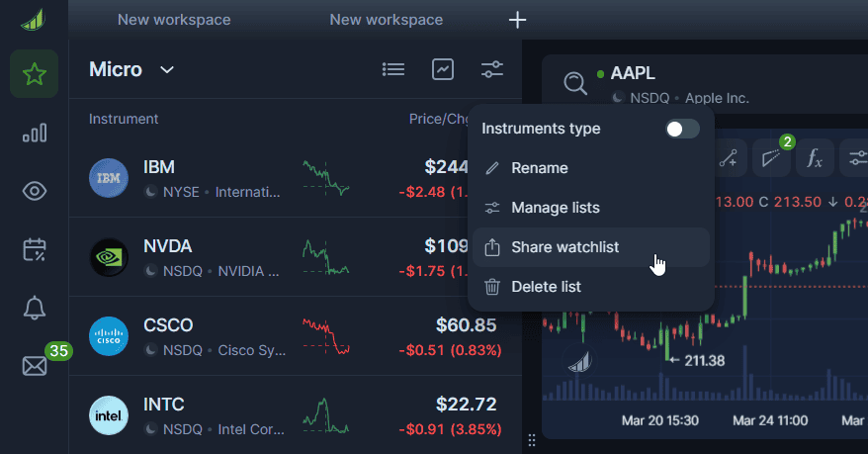Choose Delete list menu item
This screenshot has height=454, width=868.
590,287
